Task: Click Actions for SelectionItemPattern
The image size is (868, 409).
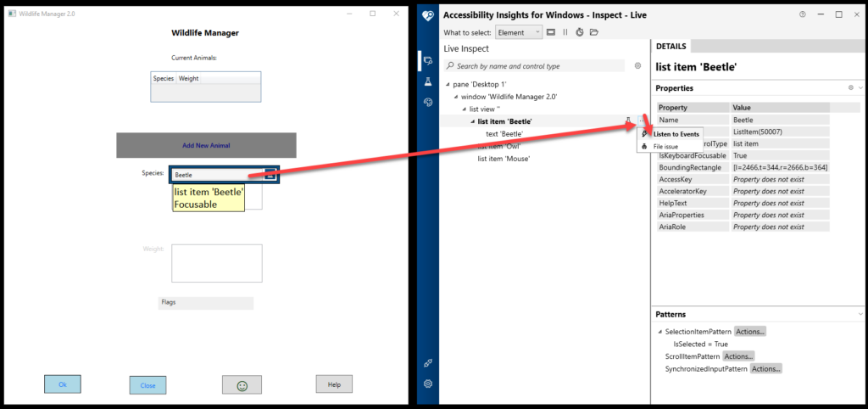Action: 750,332
